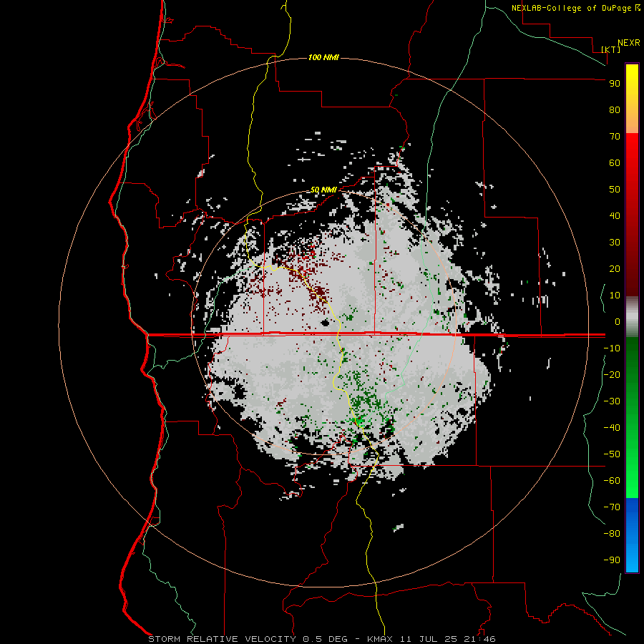Click the "NEXLAB-College of DuPage" header text

[572, 8]
